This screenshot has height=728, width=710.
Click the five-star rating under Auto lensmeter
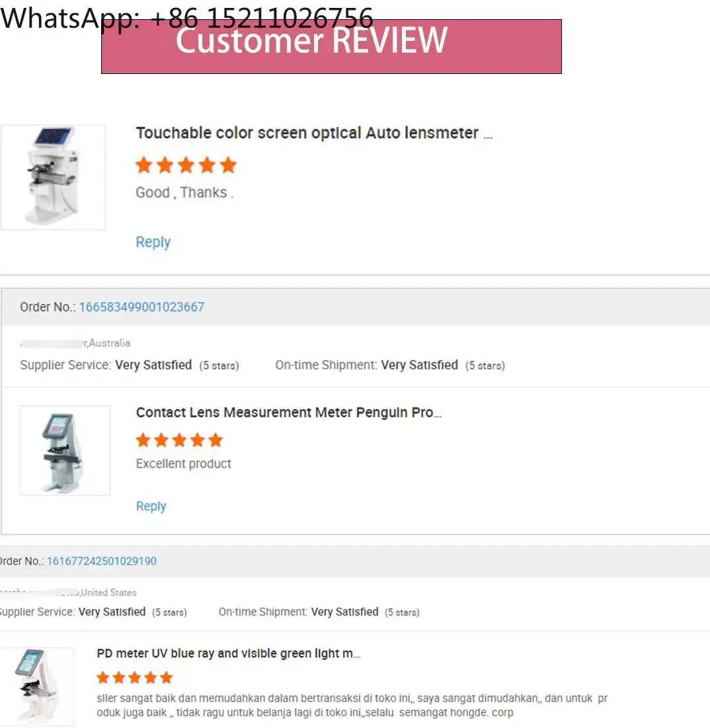click(x=186, y=165)
